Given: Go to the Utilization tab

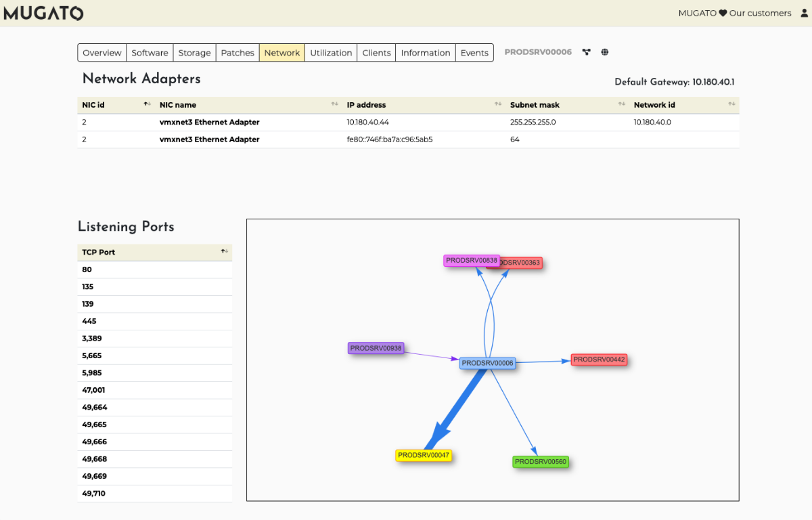Looking at the screenshot, I should tap(331, 53).
